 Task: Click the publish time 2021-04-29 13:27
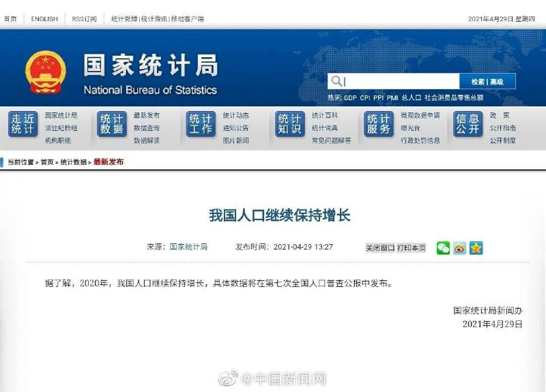(x=303, y=247)
